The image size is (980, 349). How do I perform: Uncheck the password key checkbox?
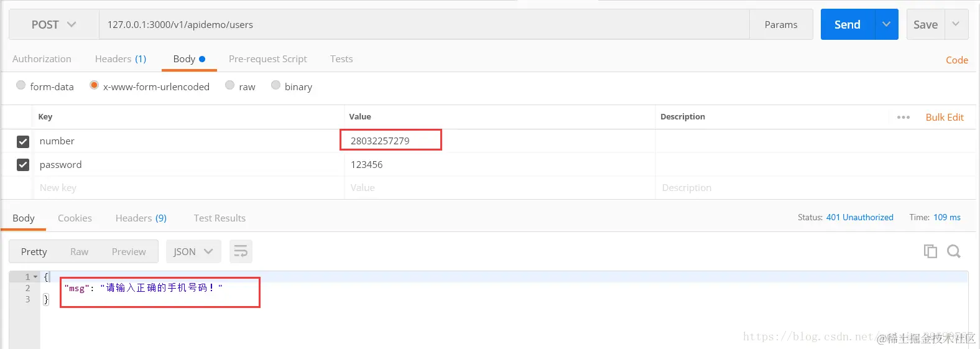pyautogui.click(x=23, y=165)
